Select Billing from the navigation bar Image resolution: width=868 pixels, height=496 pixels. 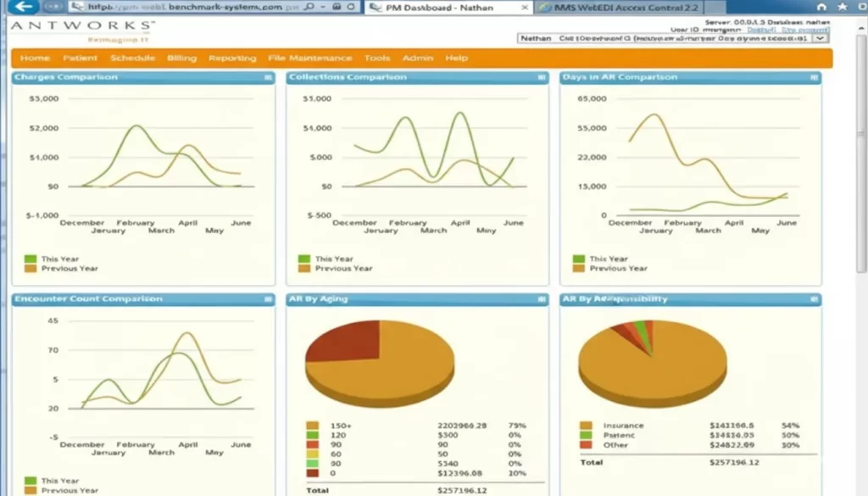[x=181, y=58]
